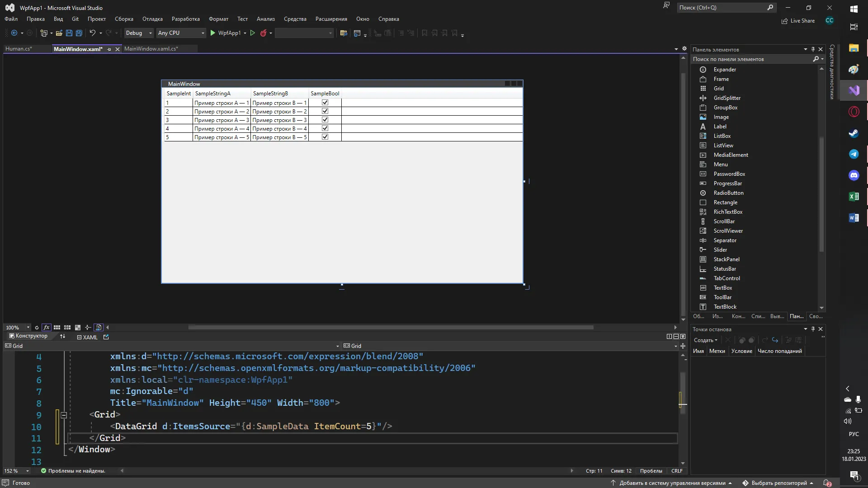This screenshot has width=868, height=488.
Task: Select the GridSplitter control in toolbox
Action: [727, 98]
